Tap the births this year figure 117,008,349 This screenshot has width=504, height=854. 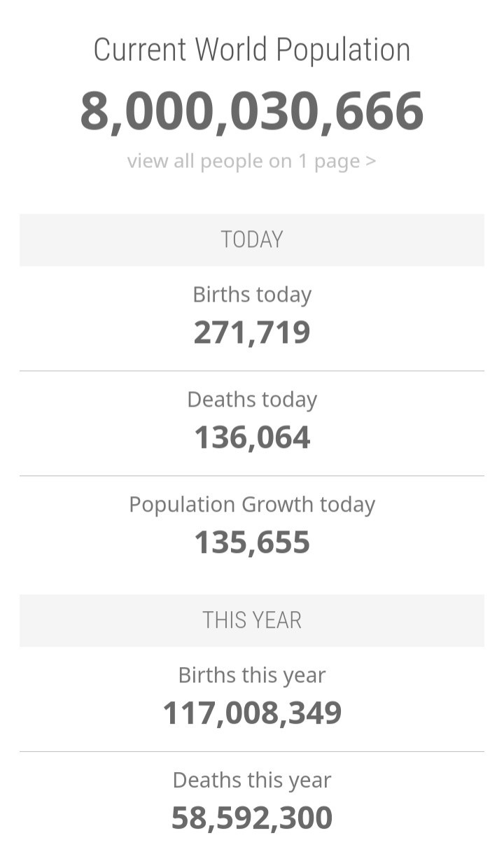pyautogui.click(x=252, y=713)
